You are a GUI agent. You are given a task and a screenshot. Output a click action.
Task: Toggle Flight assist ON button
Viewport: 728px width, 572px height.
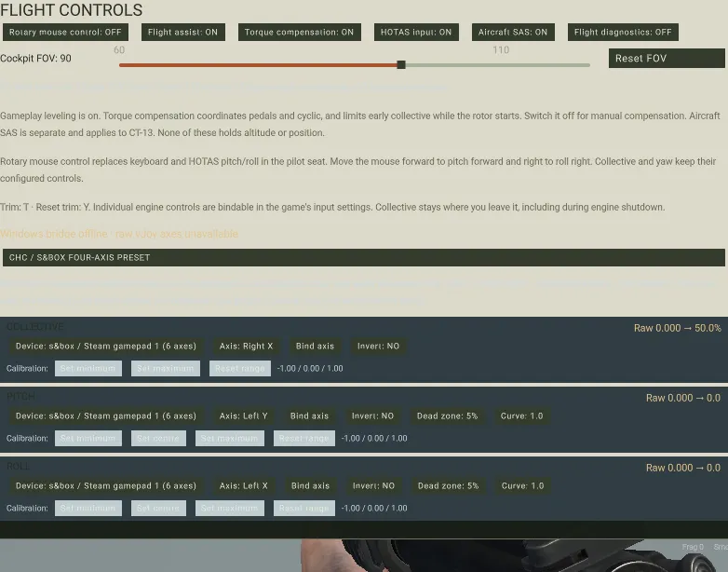pos(182,32)
